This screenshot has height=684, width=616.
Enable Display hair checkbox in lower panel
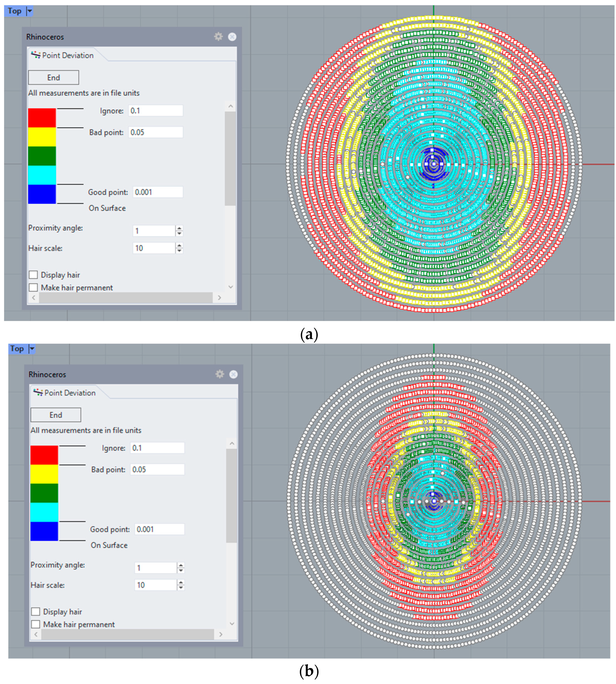coord(35,612)
